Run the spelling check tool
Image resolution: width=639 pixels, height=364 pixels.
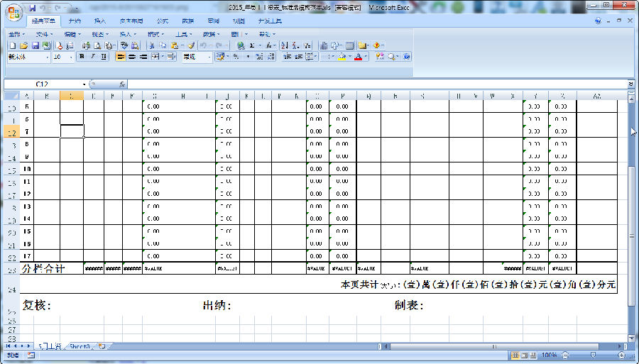[x=124, y=45]
